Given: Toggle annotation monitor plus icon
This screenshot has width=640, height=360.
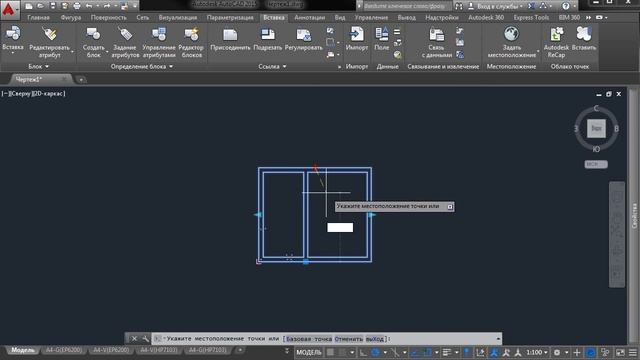Looking at the screenshot, I should (x=577, y=352).
